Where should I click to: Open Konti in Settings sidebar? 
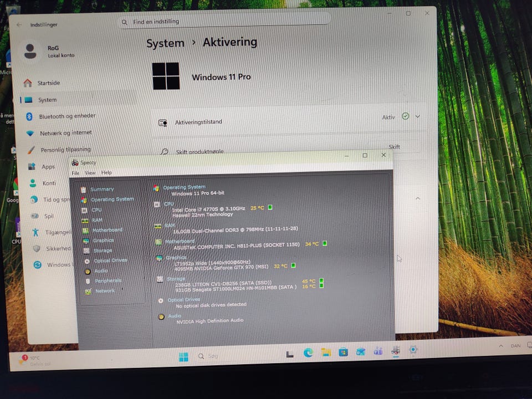(x=48, y=183)
